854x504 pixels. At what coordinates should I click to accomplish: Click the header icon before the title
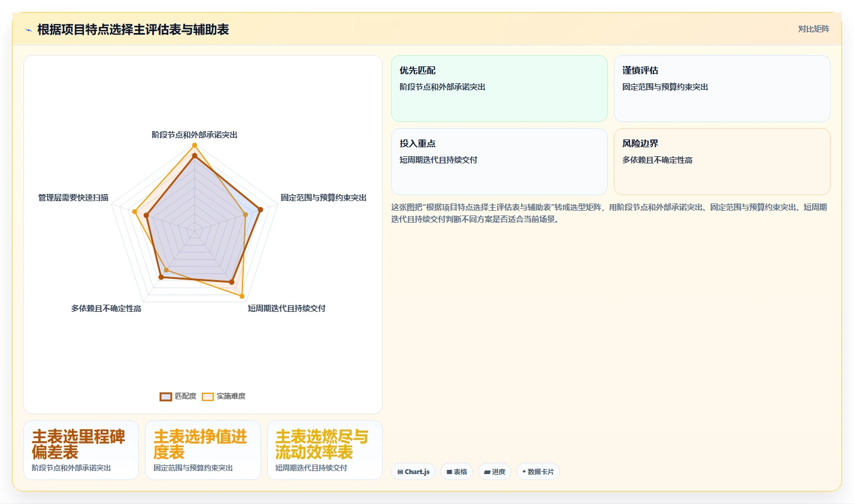tap(28, 30)
